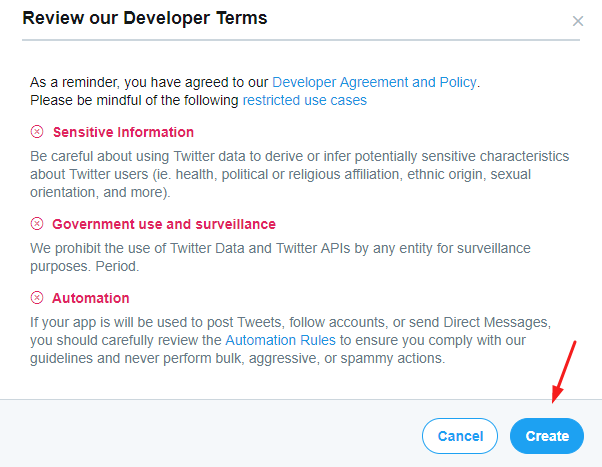This screenshot has height=467, width=602.
Task: Click the Sensitive Information warning icon
Action: click(37, 132)
